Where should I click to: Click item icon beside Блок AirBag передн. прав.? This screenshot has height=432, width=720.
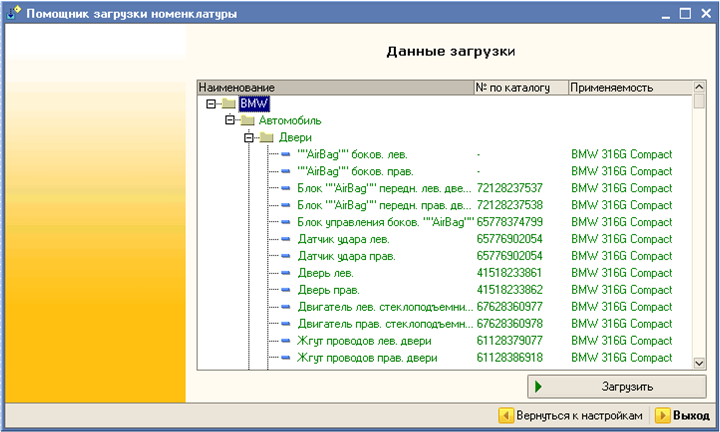point(286,205)
